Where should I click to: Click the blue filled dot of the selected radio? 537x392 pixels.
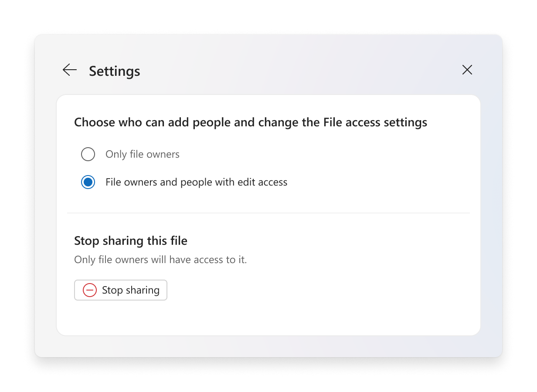(88, 182)
